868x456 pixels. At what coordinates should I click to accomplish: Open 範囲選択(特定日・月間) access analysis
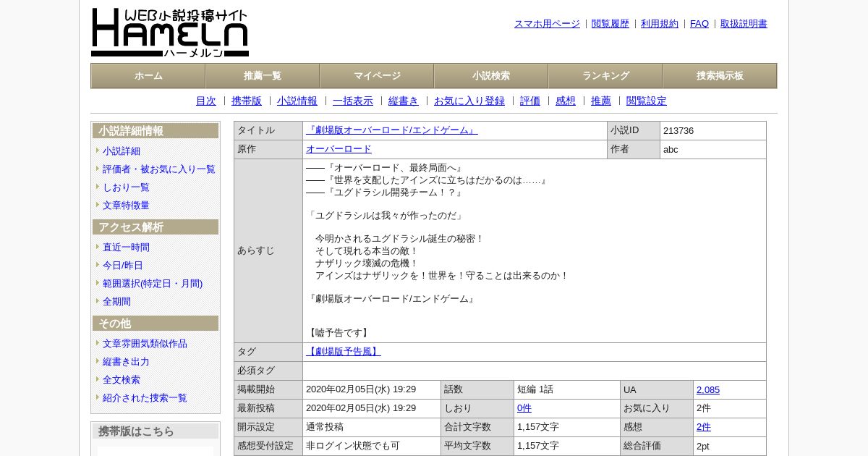pos(153,284)
